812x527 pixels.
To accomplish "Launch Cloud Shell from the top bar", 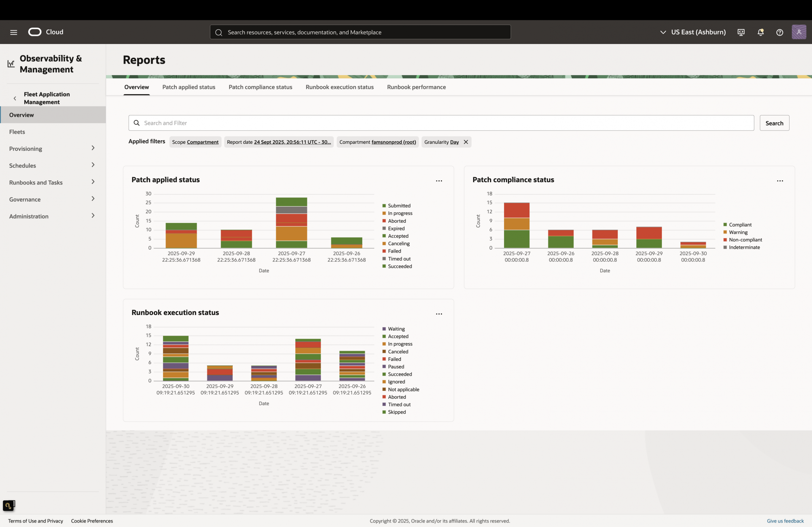I will click(741, 32).
